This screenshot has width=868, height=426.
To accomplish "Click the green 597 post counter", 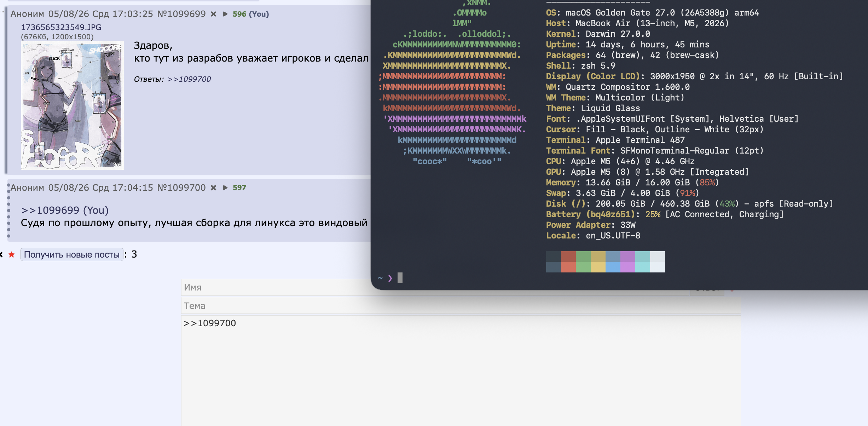I will tap(239, 188).
